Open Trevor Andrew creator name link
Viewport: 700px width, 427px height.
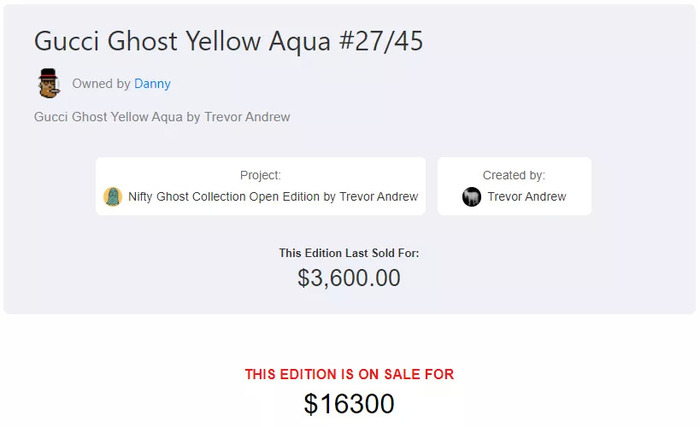coord(527,197)
